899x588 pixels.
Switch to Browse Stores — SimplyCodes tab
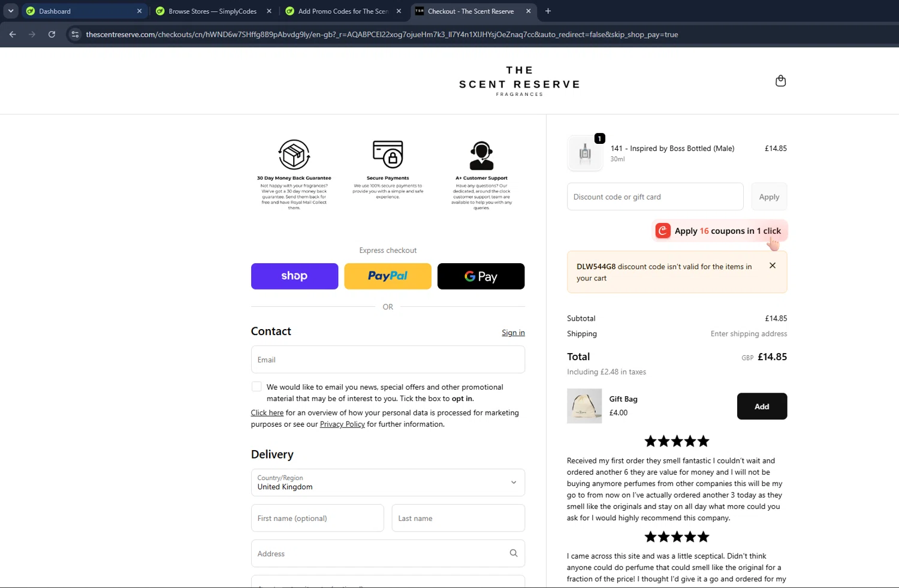click(x=213, y=11)
